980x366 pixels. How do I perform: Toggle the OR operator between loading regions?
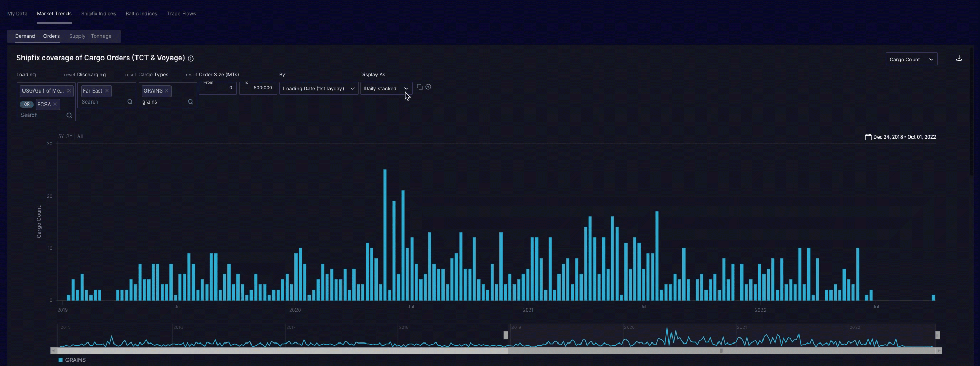(x=27, y=104)
